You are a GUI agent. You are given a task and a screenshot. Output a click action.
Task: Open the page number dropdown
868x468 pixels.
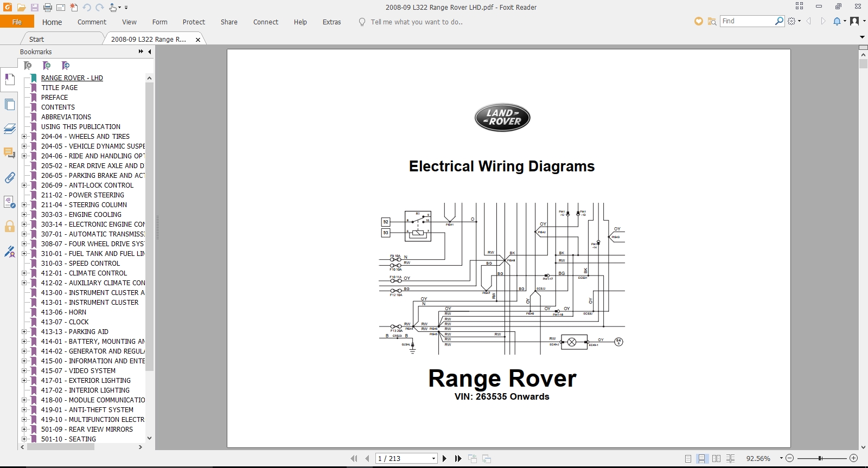pos(433,458)
